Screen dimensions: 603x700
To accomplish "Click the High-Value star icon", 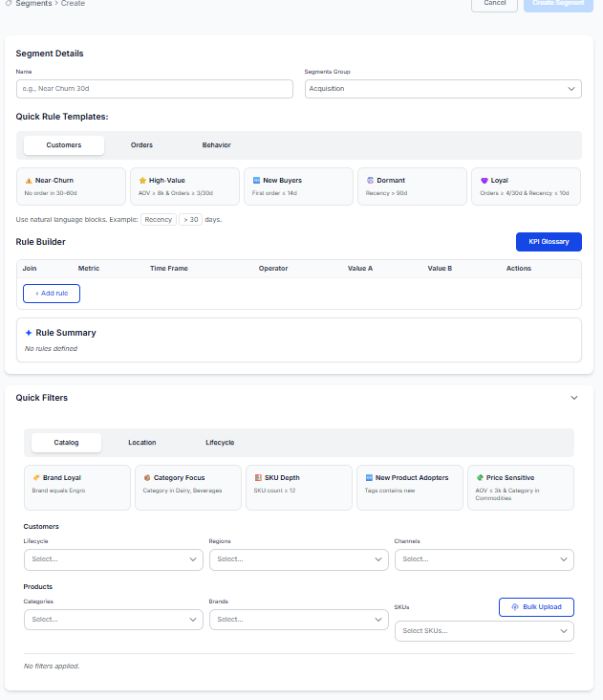I will (142, 180).
